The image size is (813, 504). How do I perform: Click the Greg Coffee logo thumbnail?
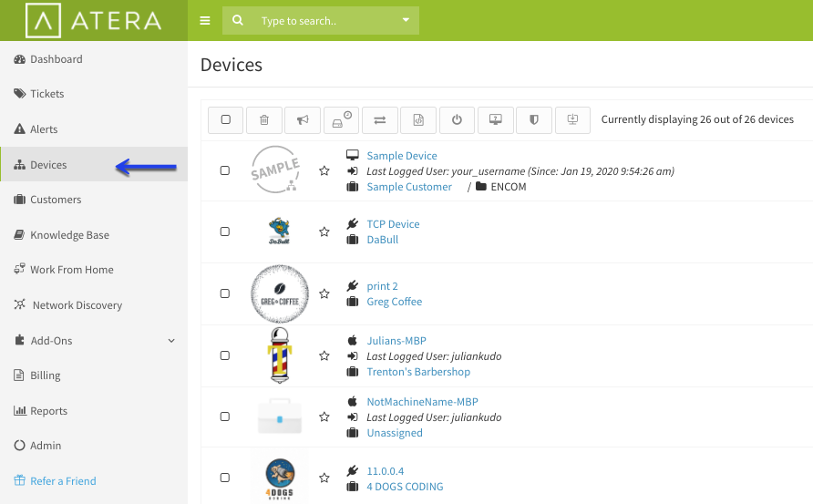[280, 293]
